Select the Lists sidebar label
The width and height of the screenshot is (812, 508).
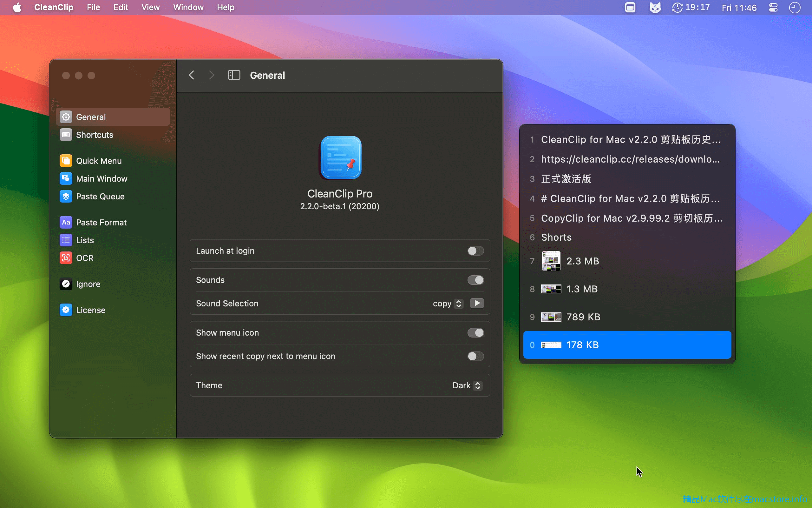pos(85,240)
